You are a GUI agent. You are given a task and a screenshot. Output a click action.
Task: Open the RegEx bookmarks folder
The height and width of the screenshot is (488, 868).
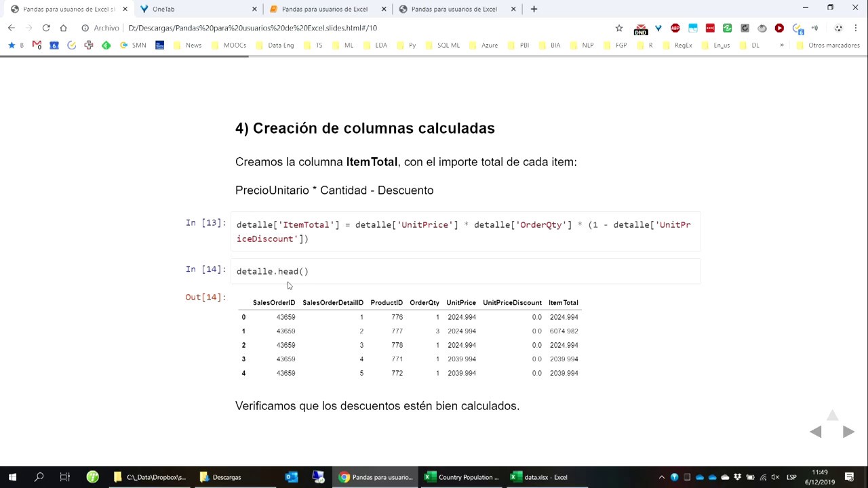(x=677, y=45)
